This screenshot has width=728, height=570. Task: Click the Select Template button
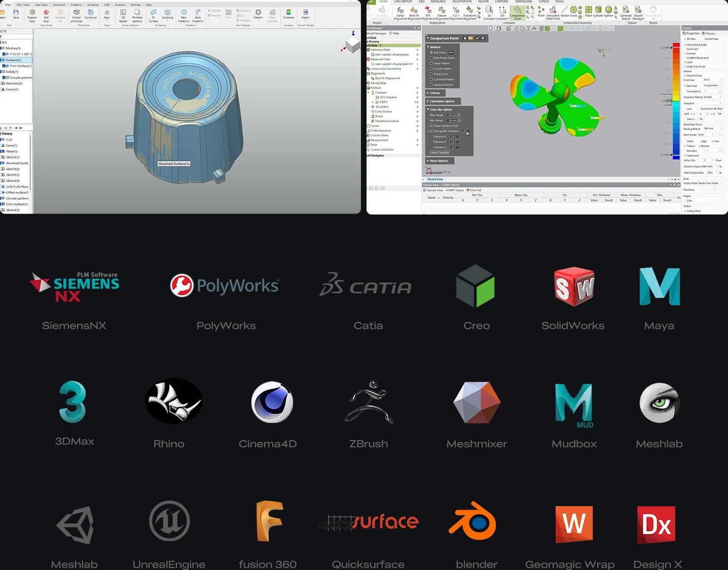click(x=440, y=153)
